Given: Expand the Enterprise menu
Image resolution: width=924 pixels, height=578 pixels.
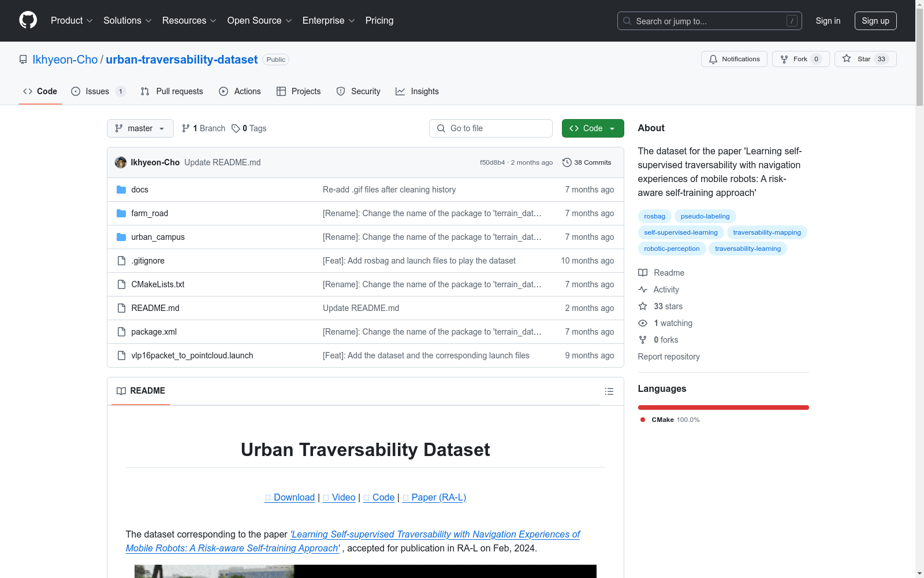Looking at the screenshot, I should [329, 21].
